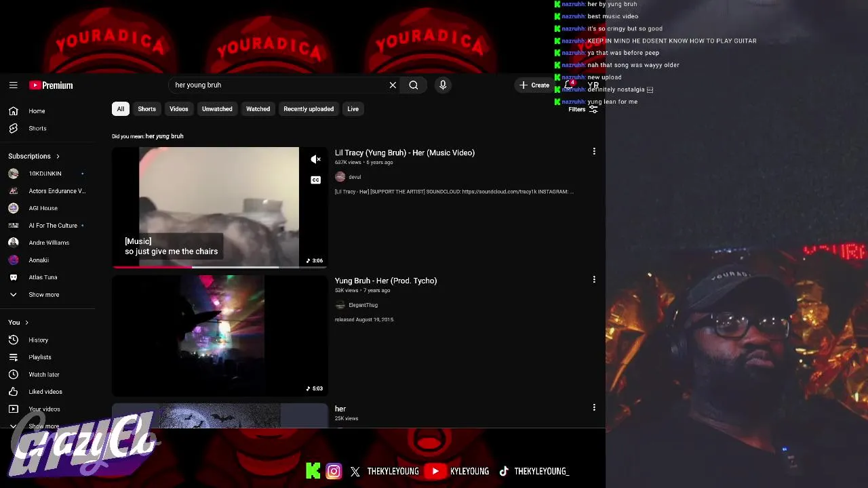868x488 pixels.
Task: Click the YouTube icon in overlay
Action: [435, 471]
